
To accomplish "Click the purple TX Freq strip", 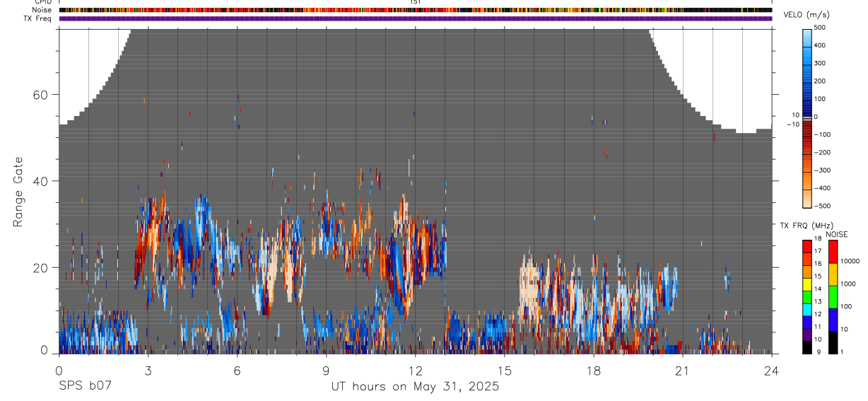I will [416, 18].
